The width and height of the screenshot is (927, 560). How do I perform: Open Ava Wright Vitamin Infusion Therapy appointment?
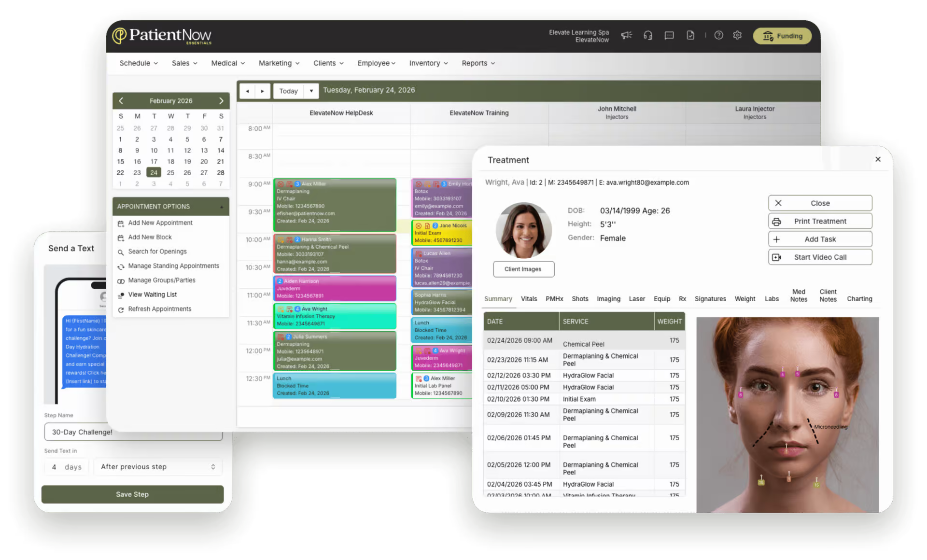pos(335,316)
